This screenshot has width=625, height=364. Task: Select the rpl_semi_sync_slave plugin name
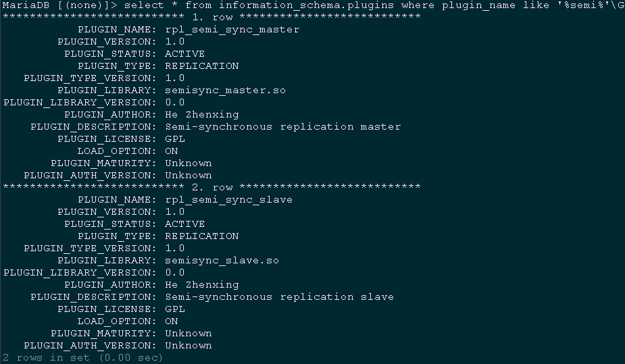point(228,200)
